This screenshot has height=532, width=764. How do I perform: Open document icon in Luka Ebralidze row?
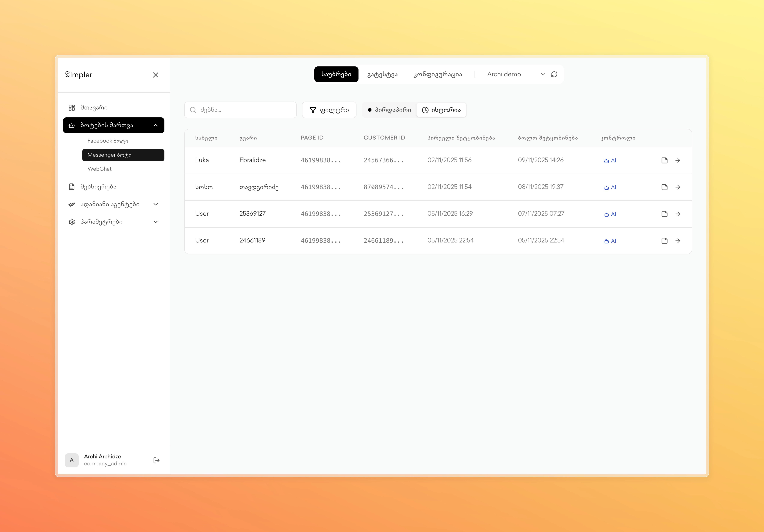tap(664, 161)
